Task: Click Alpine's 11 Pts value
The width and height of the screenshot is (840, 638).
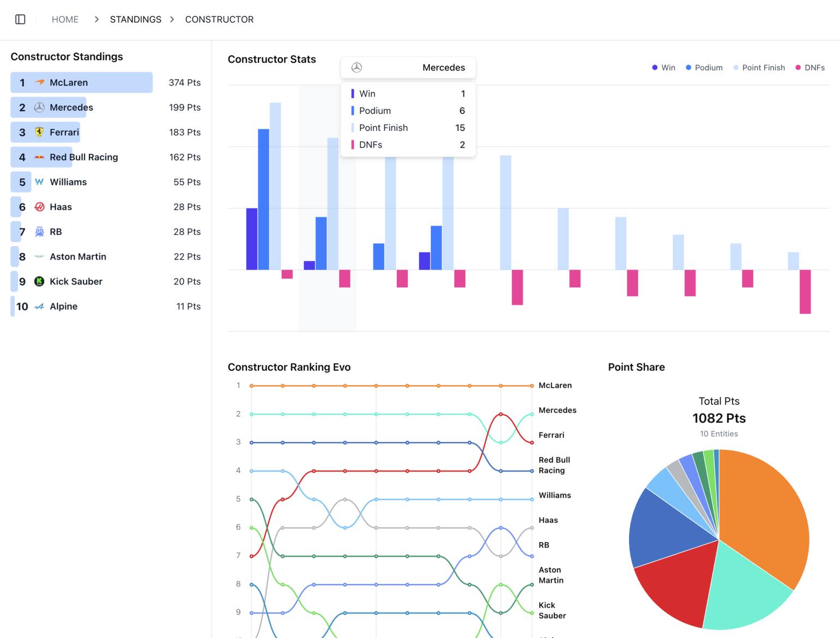Action: 188,306
